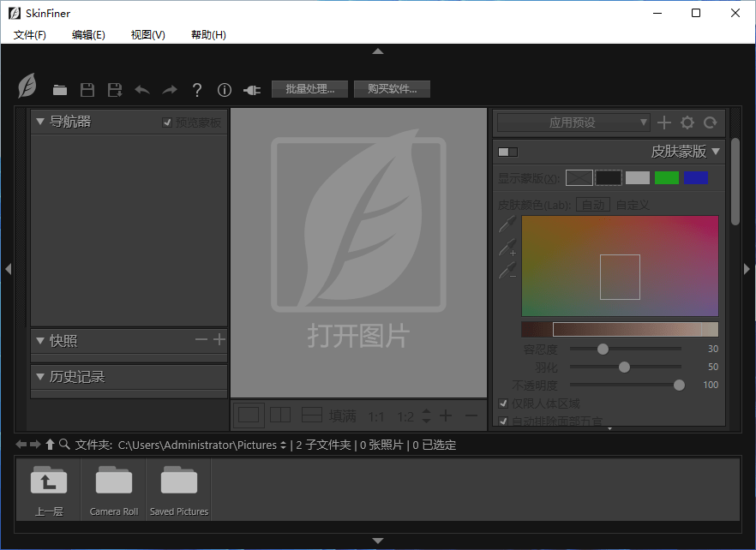Select the subtract eyedropper minus tool

tap(507, 271)
